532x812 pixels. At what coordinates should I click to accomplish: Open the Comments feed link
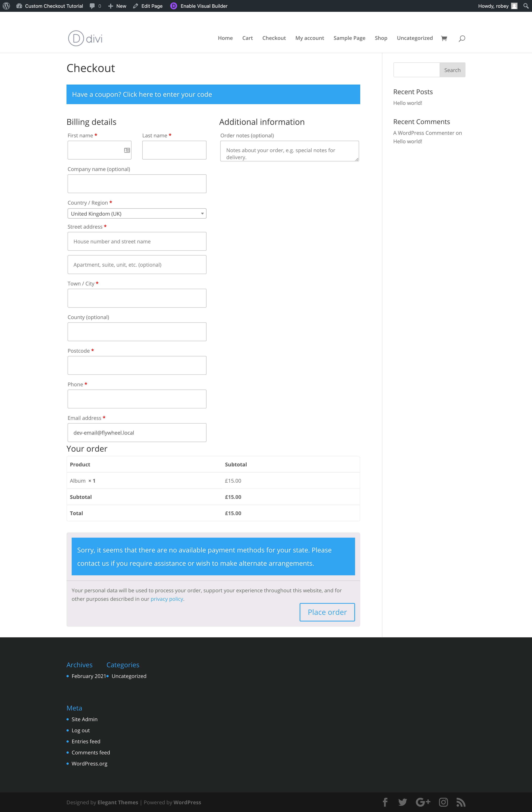coord(91,753)
